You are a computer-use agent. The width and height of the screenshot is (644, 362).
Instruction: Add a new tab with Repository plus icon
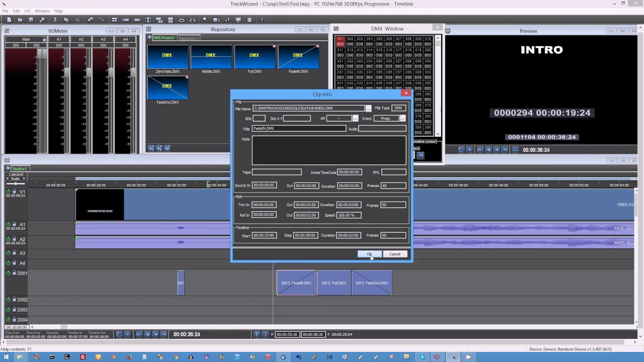coord(149,38)
